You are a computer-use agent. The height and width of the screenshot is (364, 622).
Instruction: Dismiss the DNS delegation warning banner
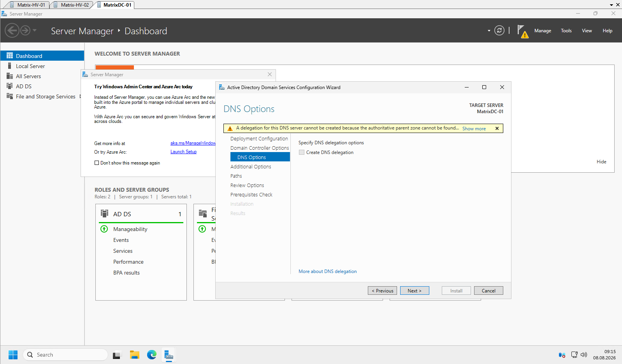coord(497,128)
